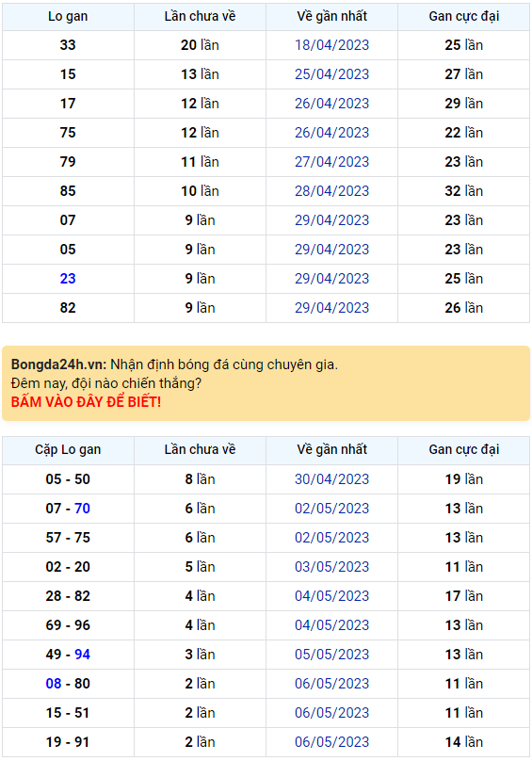Click the 14 lần maximum cell

coord(463,741)
